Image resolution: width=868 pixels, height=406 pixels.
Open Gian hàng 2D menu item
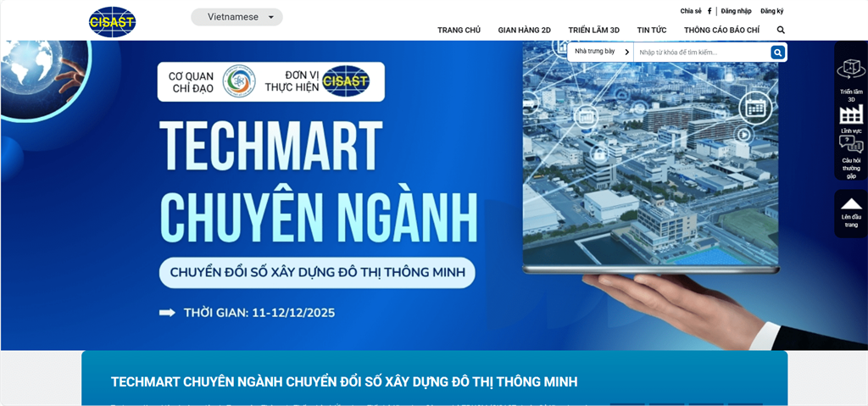pos(524,31)
